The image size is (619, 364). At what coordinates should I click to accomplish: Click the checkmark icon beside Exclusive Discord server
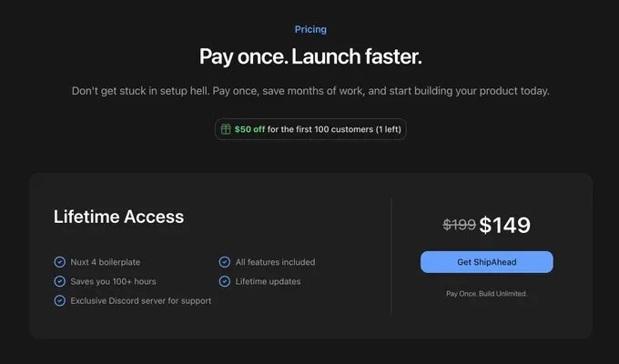(60, 300)
